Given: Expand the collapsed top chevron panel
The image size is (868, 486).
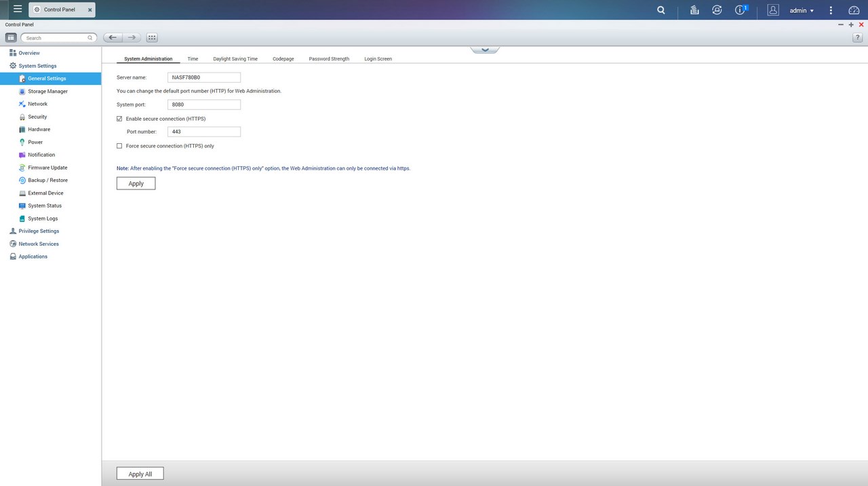Looking at the screenshot, I should (x=485, y=50).
